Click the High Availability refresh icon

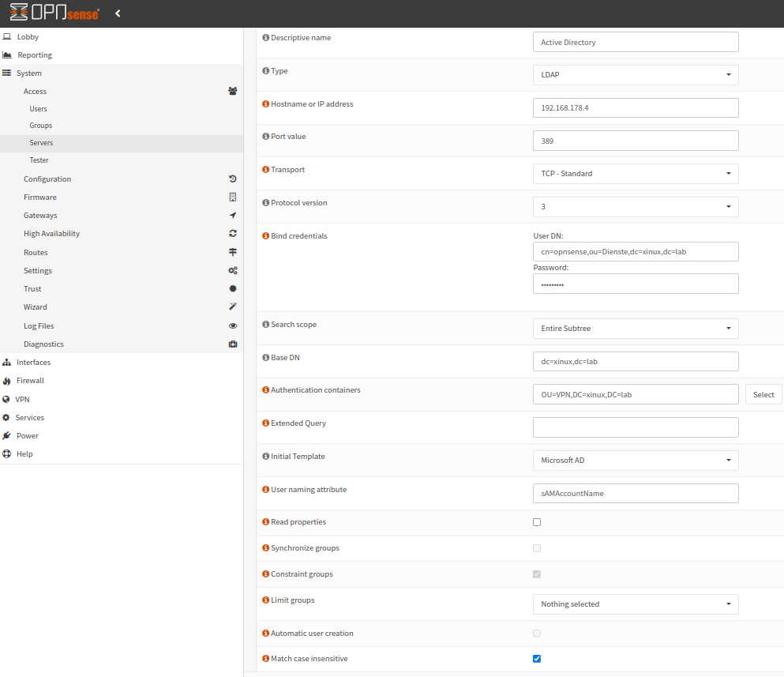(x=233, y=233)
